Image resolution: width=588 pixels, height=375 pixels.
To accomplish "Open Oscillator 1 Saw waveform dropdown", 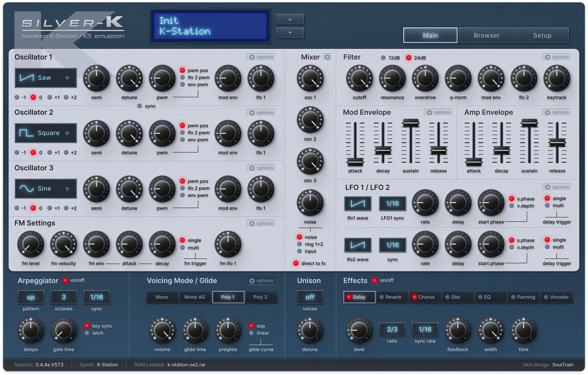I will [46, 78].
